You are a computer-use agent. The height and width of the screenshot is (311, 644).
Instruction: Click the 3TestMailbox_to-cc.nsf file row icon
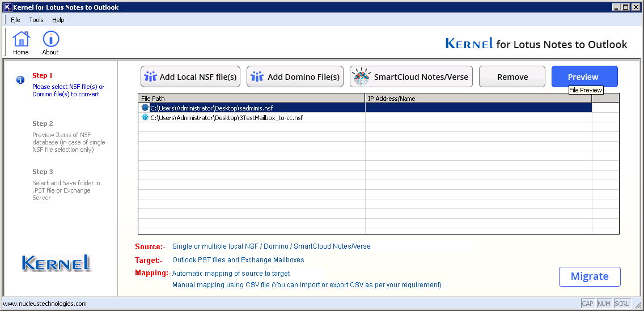click(145, 118)
